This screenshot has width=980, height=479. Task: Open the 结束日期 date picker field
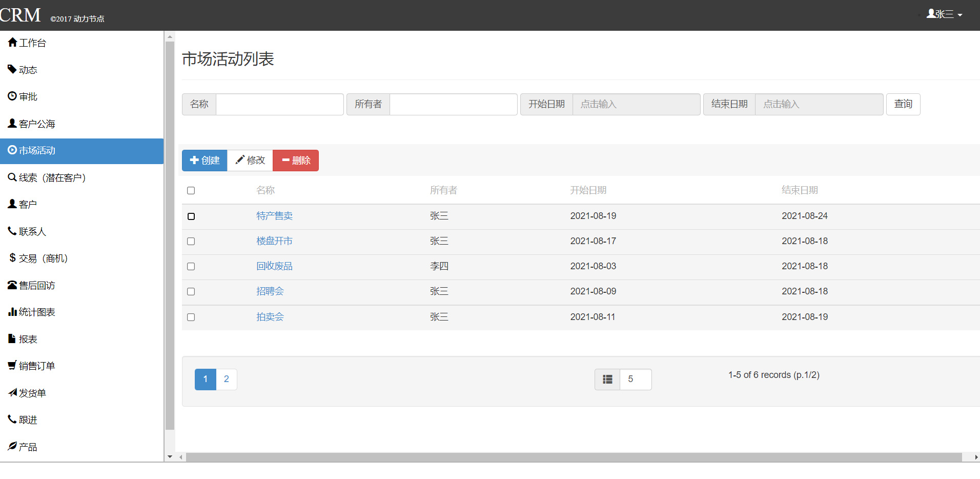pyautogui.click(x=819, y=105)
